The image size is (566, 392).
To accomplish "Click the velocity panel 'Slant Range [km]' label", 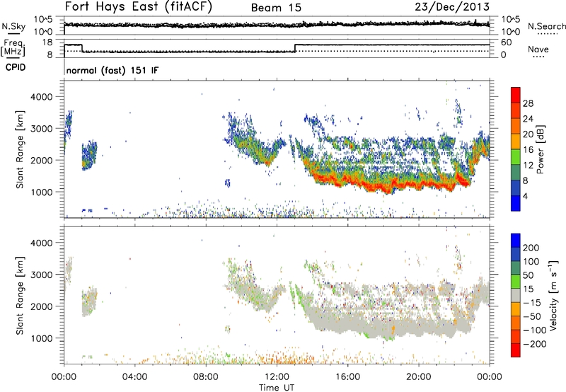I will [x=20, y=296].
